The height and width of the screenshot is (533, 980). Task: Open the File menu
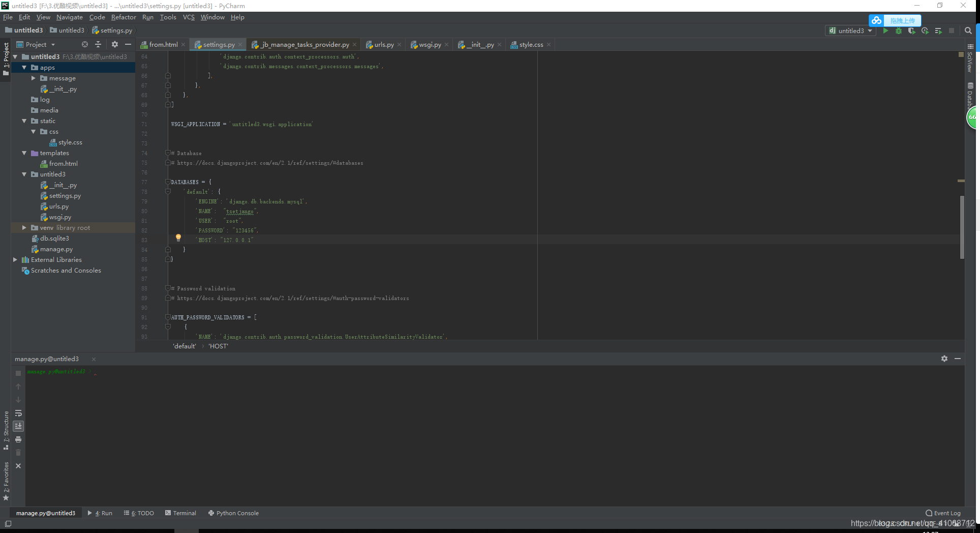click(x=8, y=17)
